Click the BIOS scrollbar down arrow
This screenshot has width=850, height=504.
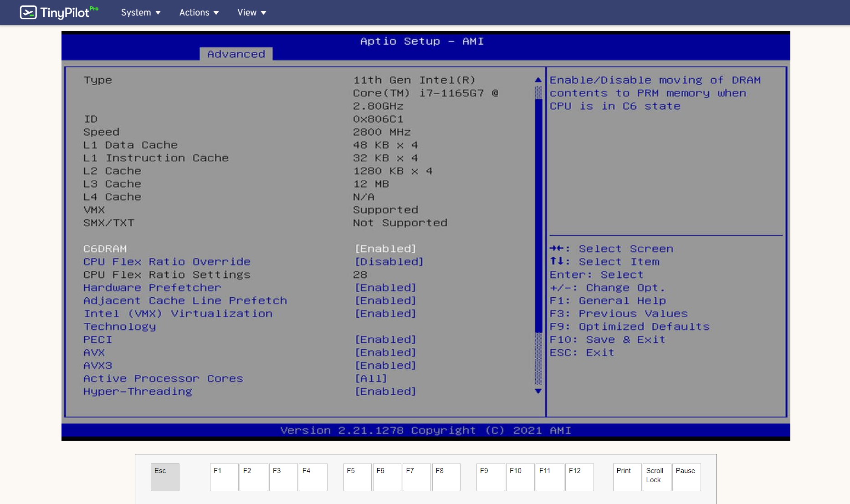(x=538, y=391)
